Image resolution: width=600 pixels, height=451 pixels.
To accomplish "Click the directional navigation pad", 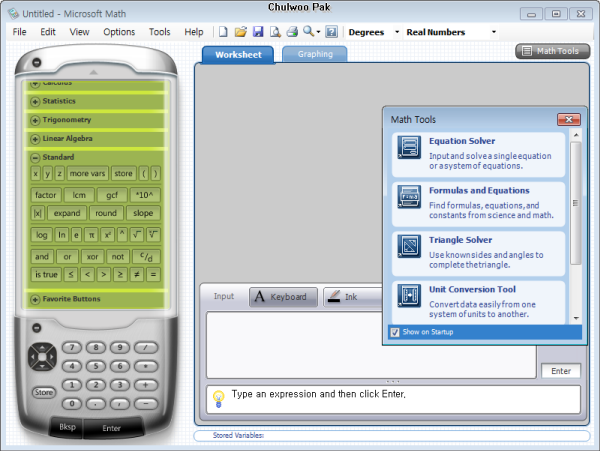I will 42,357.
